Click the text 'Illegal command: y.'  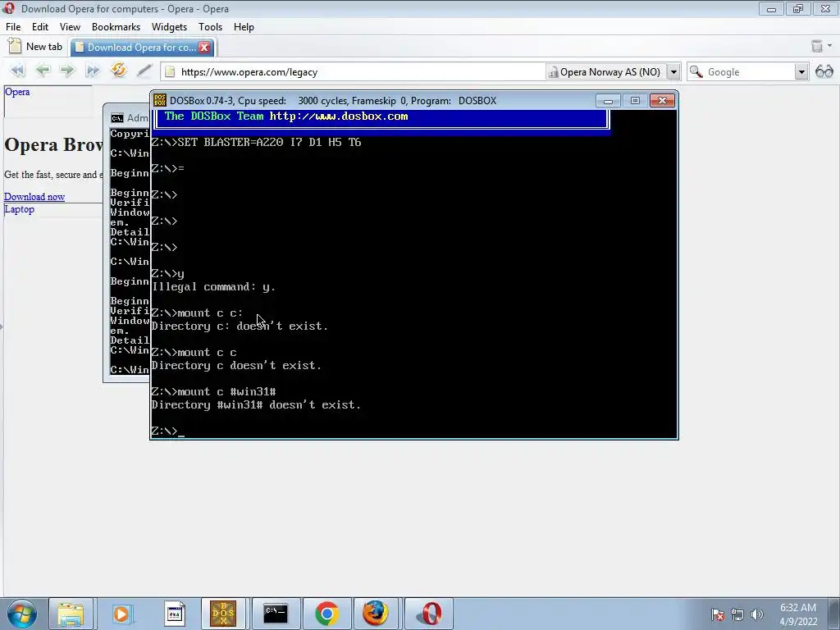(213, 287)
